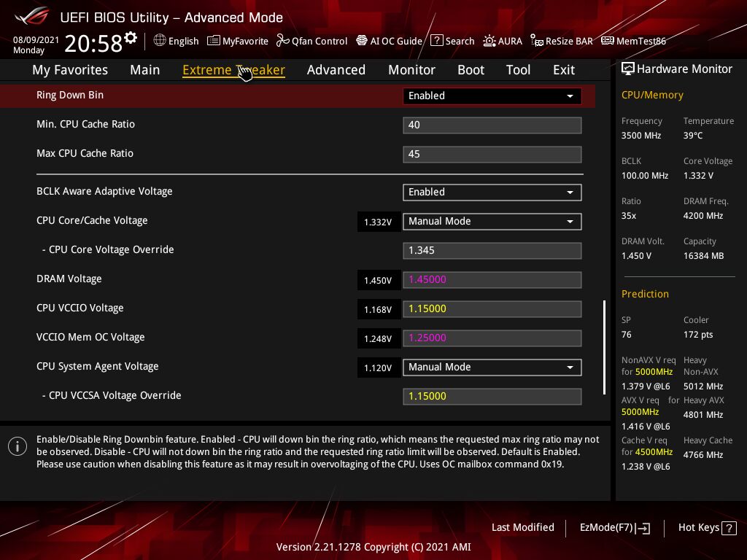Launch MemTest86 memory icon

(x=608, y=41)
